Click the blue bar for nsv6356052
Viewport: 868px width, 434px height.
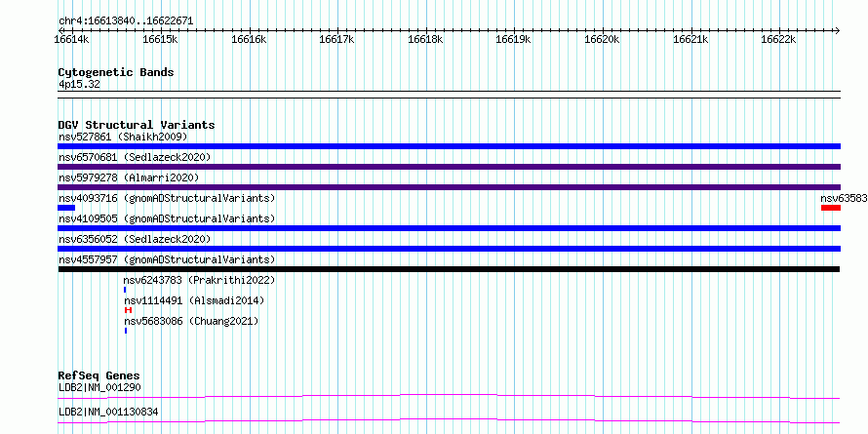click(x=449, y=249)
